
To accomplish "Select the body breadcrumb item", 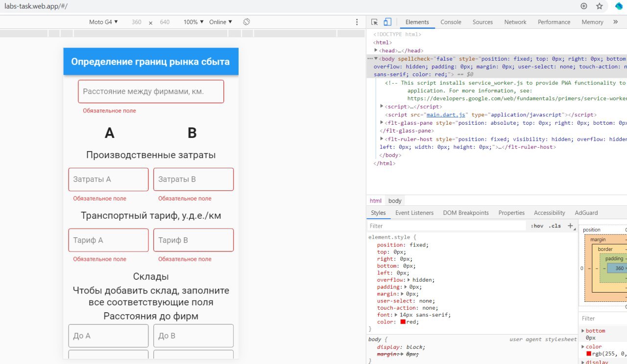I will tap(395, 201).
